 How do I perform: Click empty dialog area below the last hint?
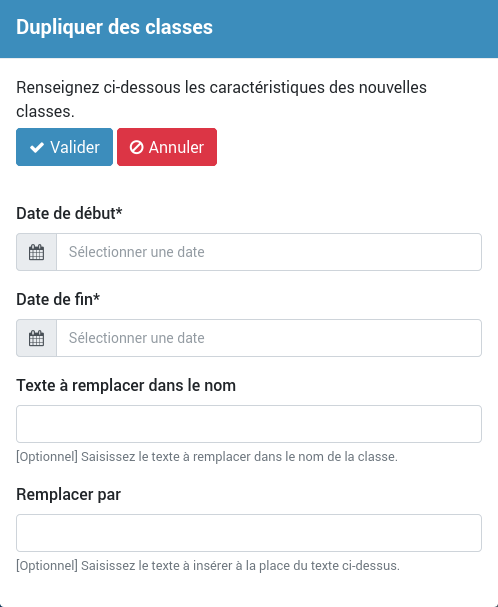coord(249,590)
